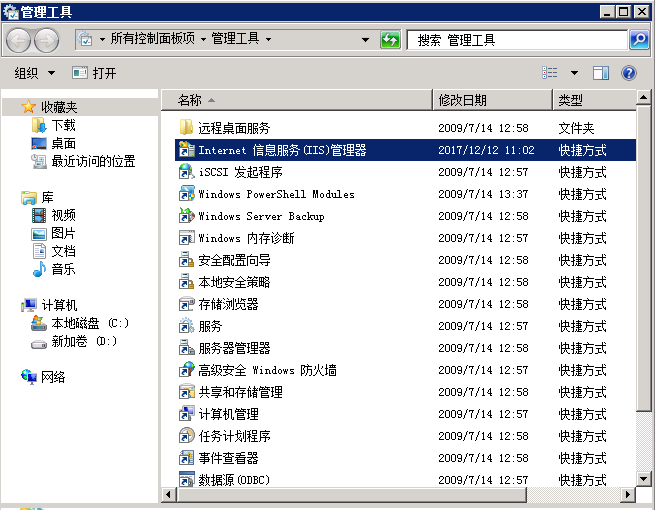
Task: Open the 组织 dropdown menu
Action: click(x=34, y=73)
